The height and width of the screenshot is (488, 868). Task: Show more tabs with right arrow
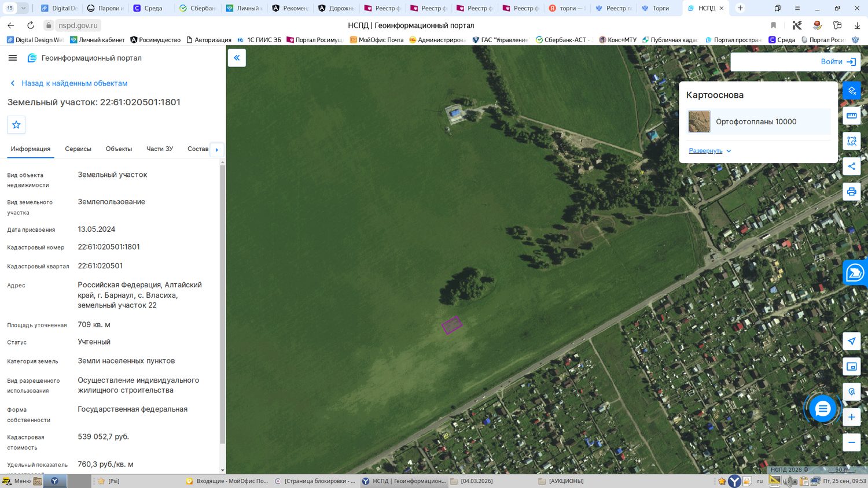point(217,150)
